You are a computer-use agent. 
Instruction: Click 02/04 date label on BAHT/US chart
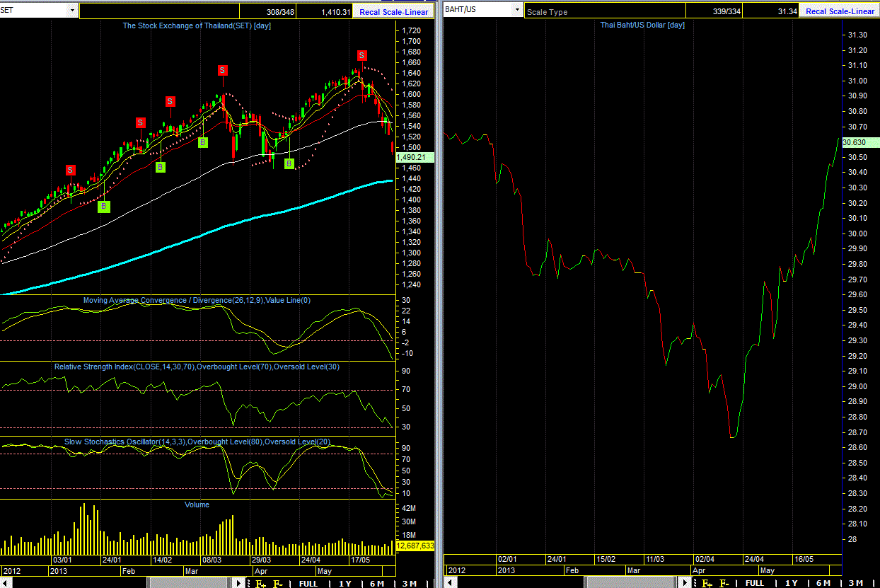705,559
